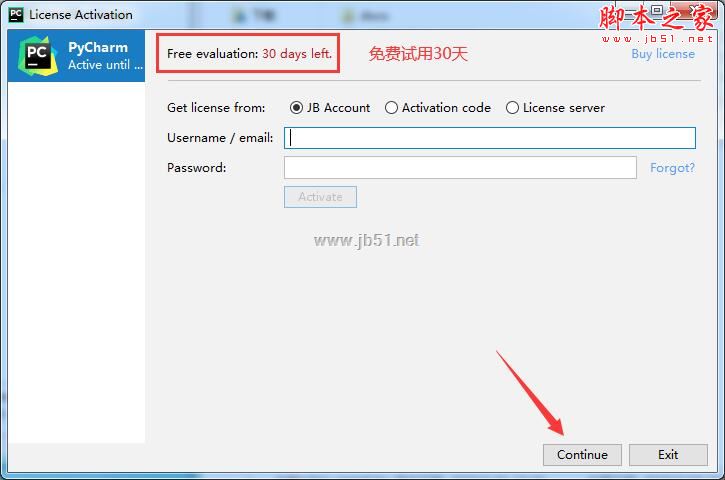725x480 pixels.
Task: Click the License Activation title bar text
Action: [81, 15]
